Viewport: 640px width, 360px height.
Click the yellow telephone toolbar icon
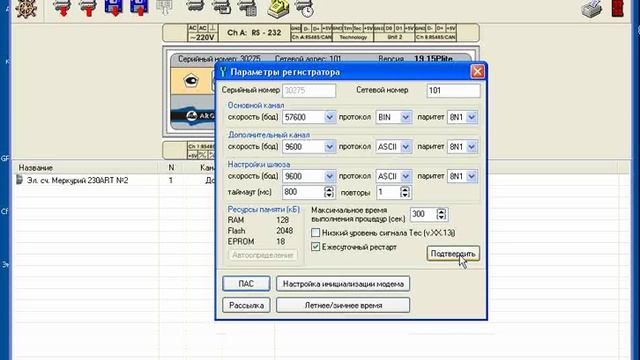coord(278,9)
